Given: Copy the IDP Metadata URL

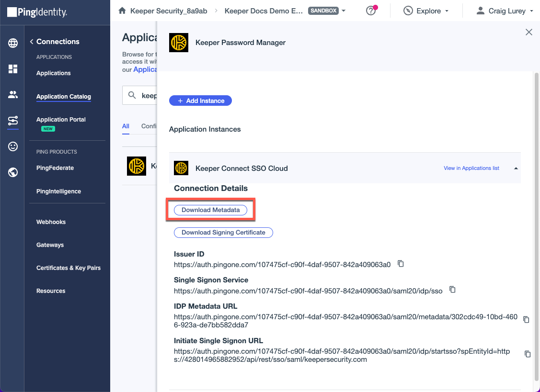Looking at the screenshot, I should (526, 320).
